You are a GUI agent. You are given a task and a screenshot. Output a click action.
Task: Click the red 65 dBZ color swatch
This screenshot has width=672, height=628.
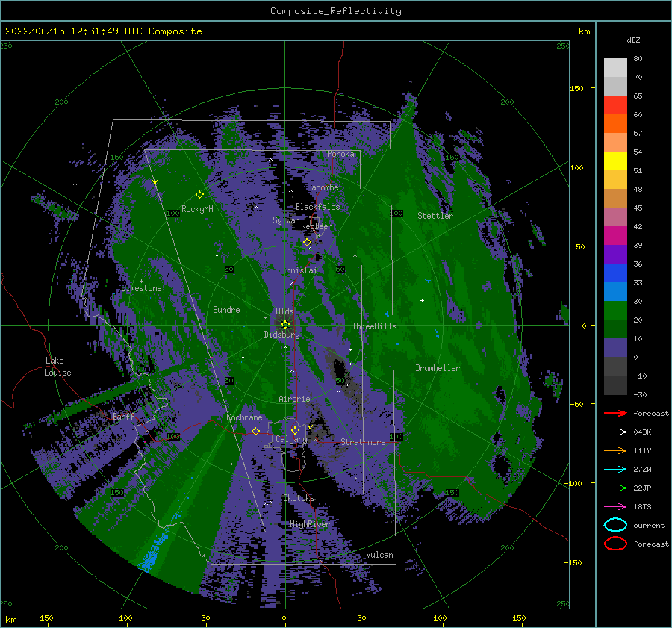coord(615,105)
